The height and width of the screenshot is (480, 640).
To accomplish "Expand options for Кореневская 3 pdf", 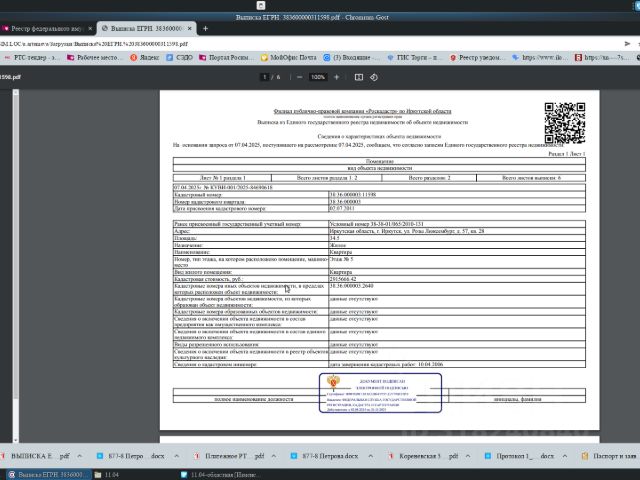I will pos(468,456).
